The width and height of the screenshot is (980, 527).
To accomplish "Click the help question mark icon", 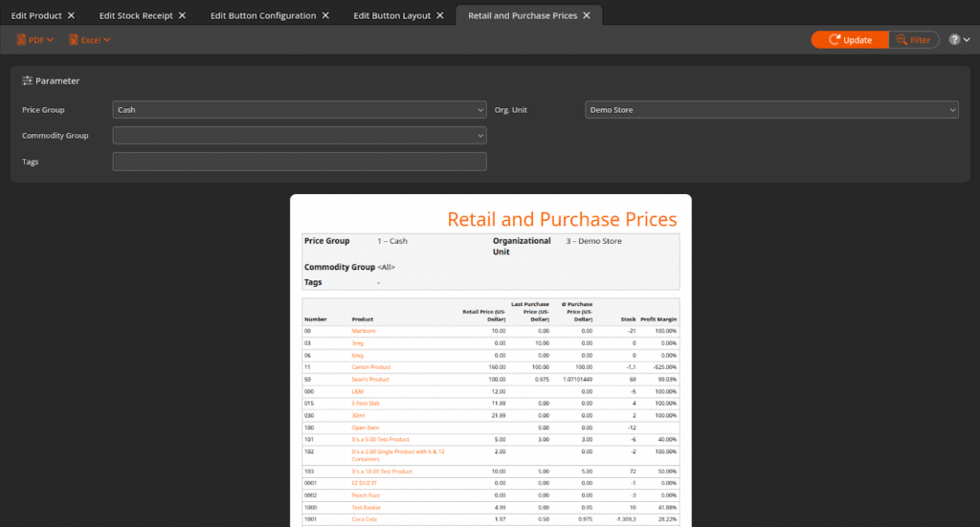I will point(954,40).
